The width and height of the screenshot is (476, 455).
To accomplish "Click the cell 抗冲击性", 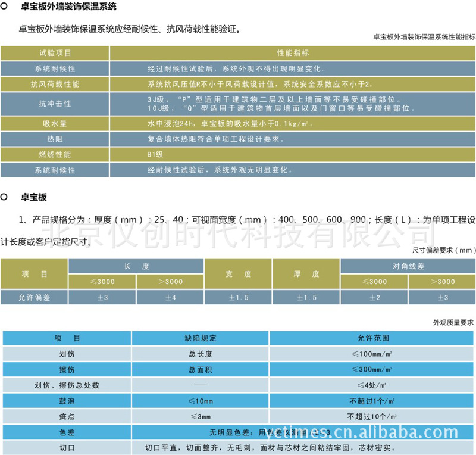I will pyautogui.click(x=55, y=104).
